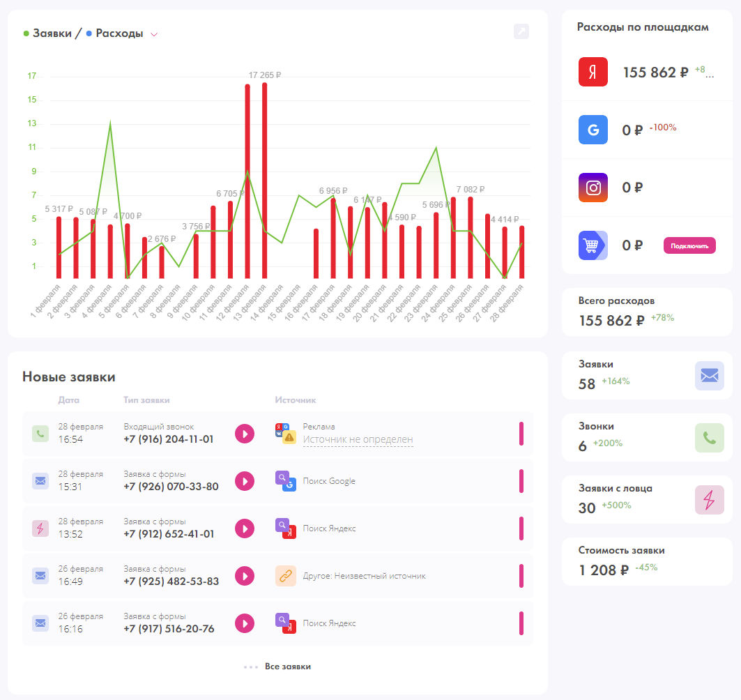Click the Дата column header

coord(68,400)
